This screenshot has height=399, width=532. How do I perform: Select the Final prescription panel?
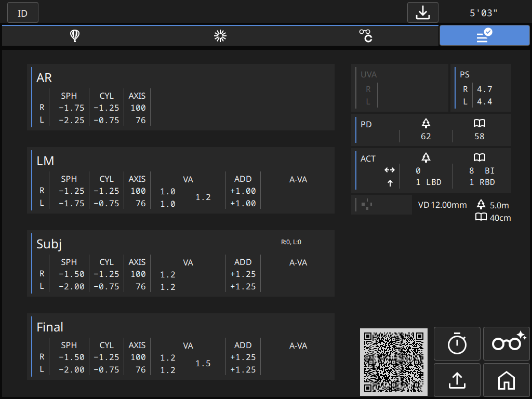click(x=180, y=347)
